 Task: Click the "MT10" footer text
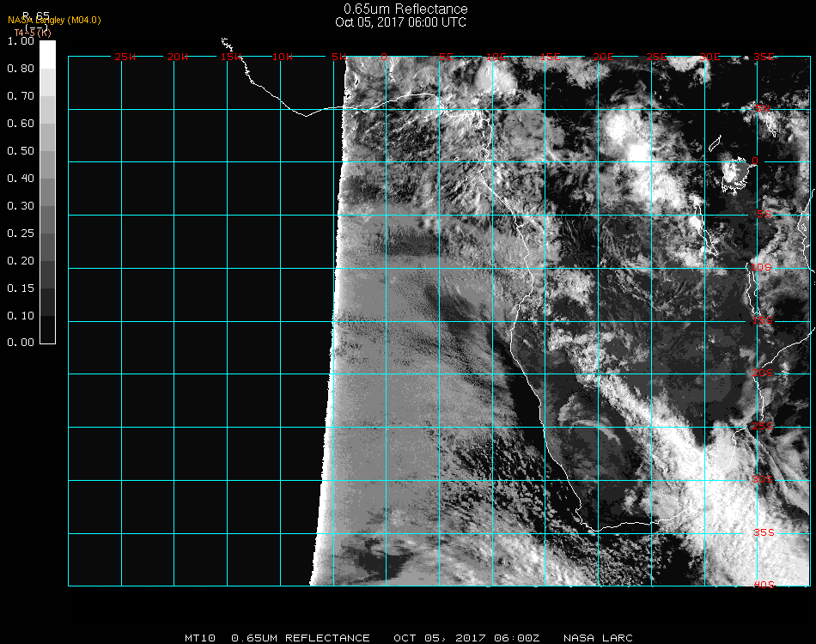click(x=200, y=638)
